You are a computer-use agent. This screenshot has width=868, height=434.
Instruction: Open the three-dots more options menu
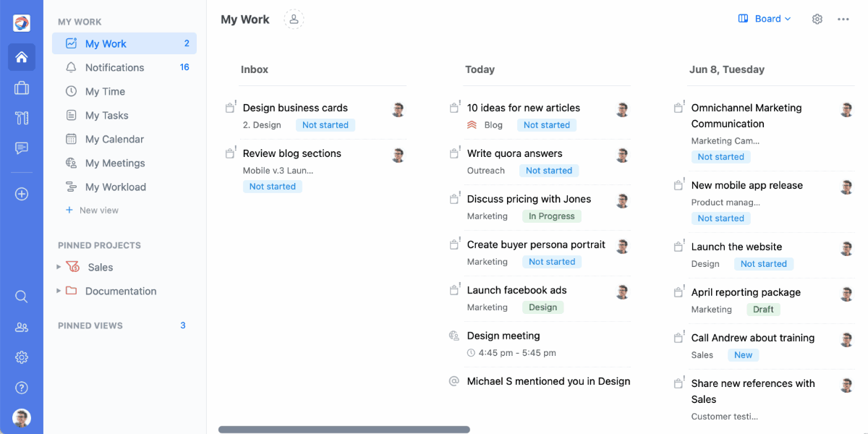click(843, 20)
